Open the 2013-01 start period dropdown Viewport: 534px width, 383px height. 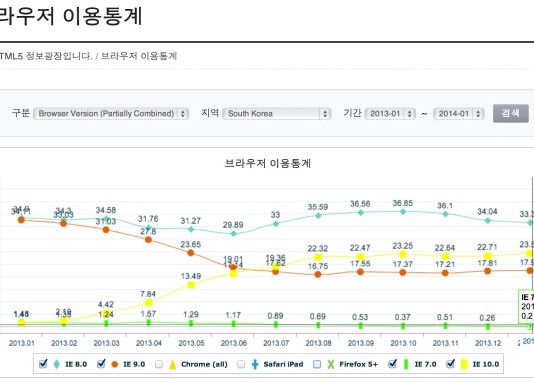point(390,113)
